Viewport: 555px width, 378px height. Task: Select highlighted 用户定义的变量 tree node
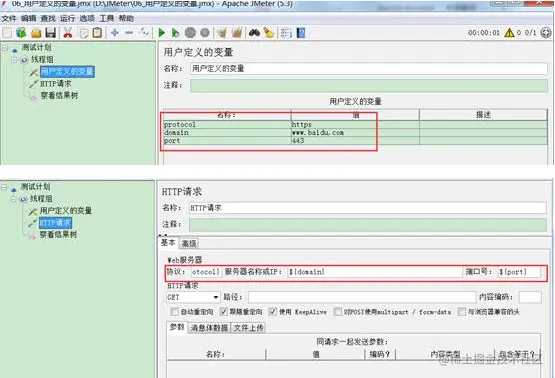(67, 71)
